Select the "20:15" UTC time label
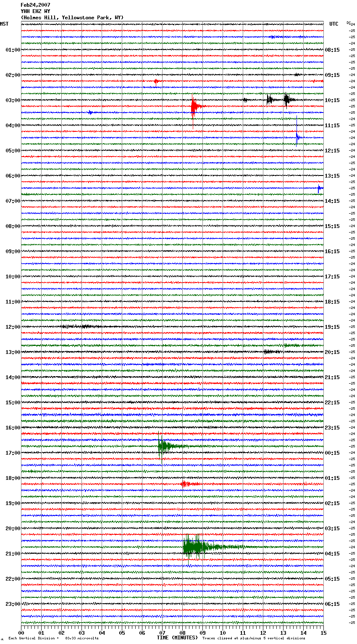 332,352
